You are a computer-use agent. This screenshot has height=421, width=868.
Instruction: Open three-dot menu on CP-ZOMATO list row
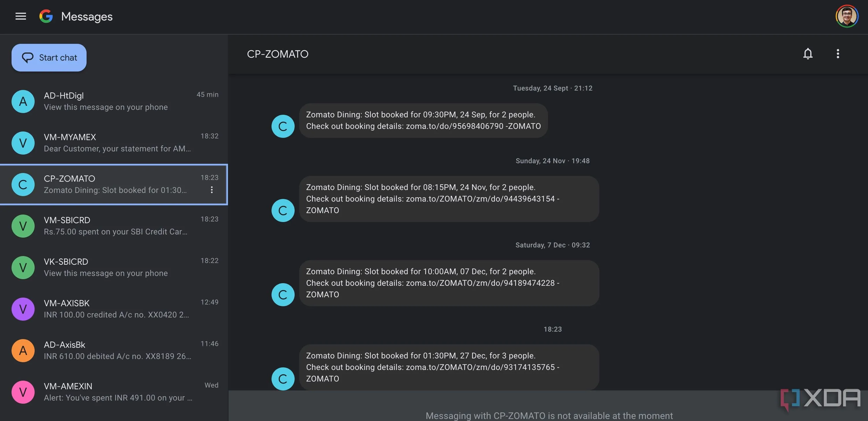[212, 190]
